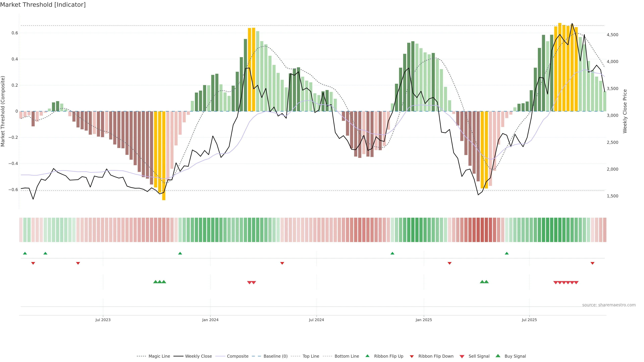Click the Sell Signal legend triangle icon
Image resolution: width=644 pixels, height=362 pixels.
pyautogui.click(x=462, y=356)
